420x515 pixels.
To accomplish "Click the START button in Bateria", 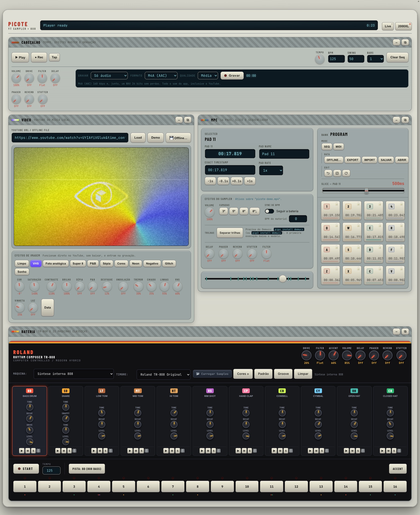I will click(26, 469).
